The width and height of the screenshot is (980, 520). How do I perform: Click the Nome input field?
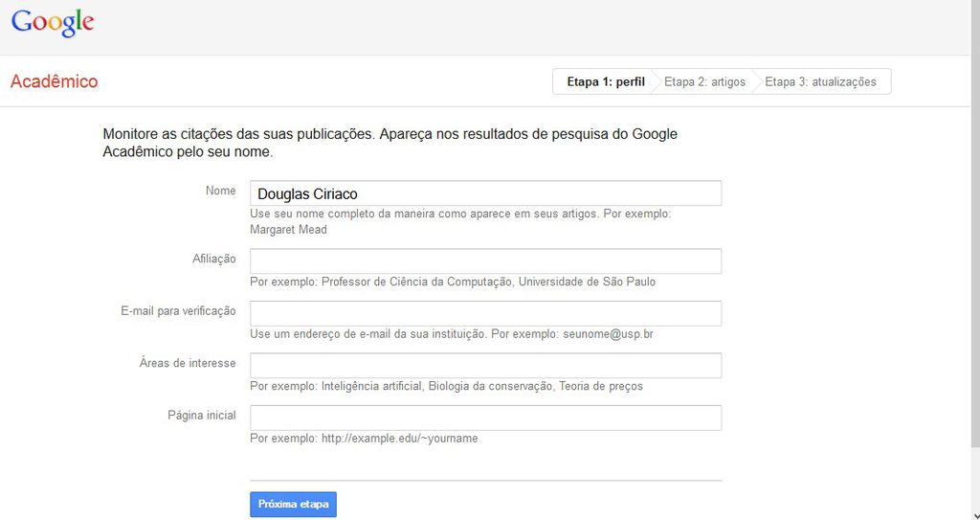point(485,193)
